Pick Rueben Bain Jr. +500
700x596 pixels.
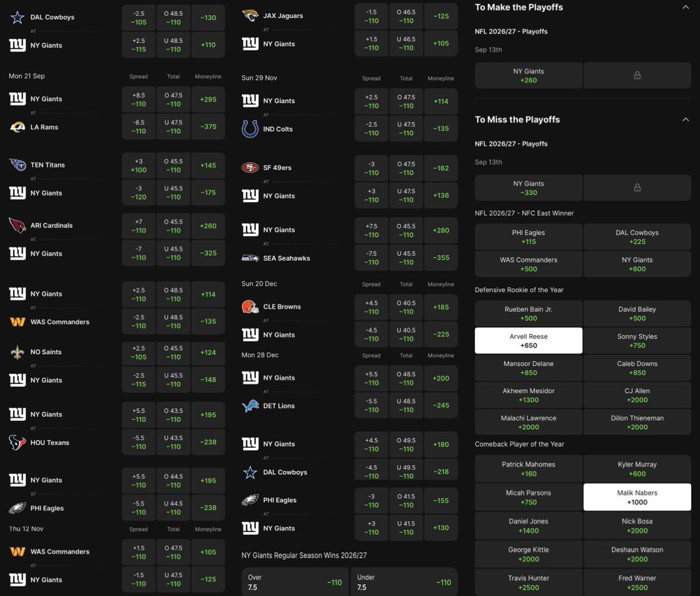point(528,313)
